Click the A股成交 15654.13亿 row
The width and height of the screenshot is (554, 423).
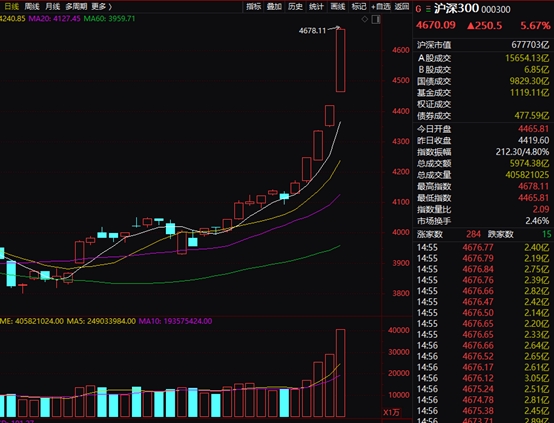click(483, 58)
